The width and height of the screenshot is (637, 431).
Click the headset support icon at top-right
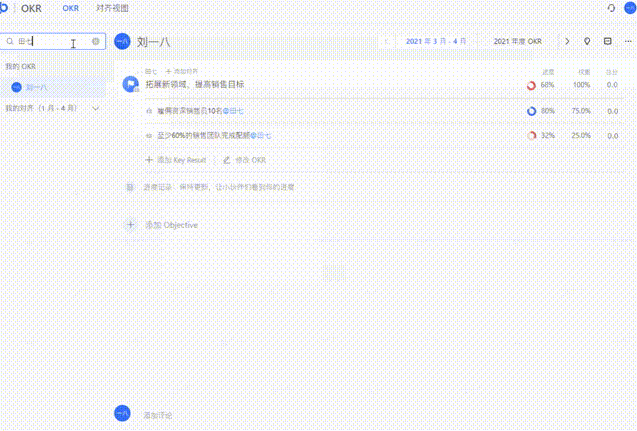coord(611,8)
